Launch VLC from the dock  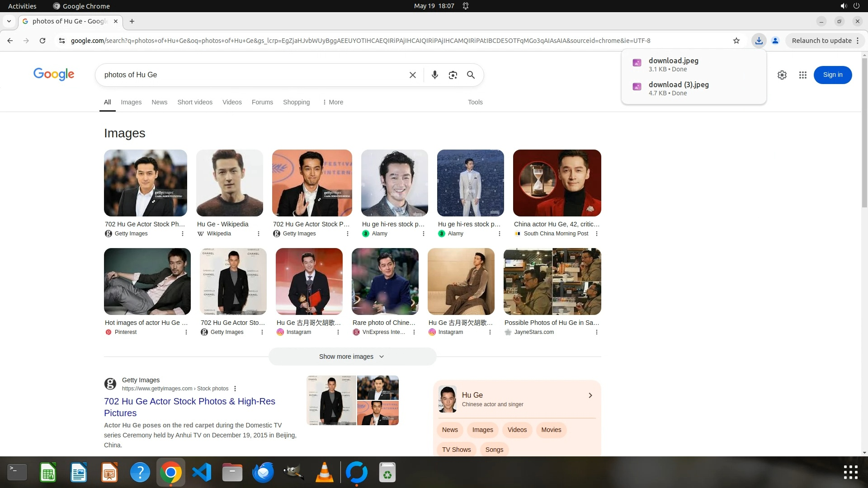pos(324,473)
